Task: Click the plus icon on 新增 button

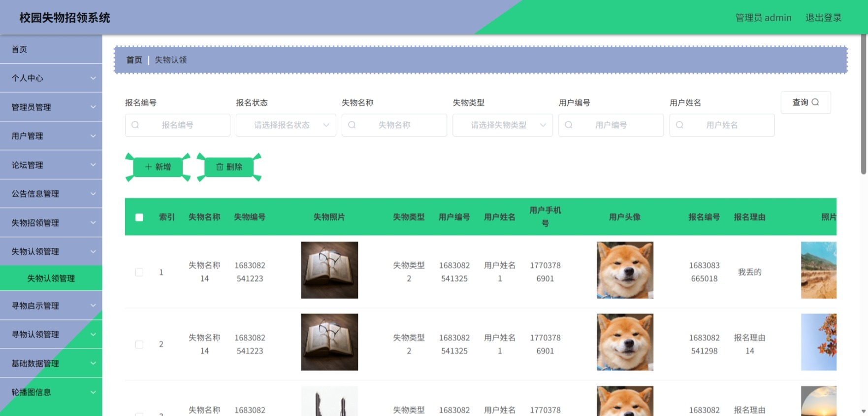Action: point(148,167)
